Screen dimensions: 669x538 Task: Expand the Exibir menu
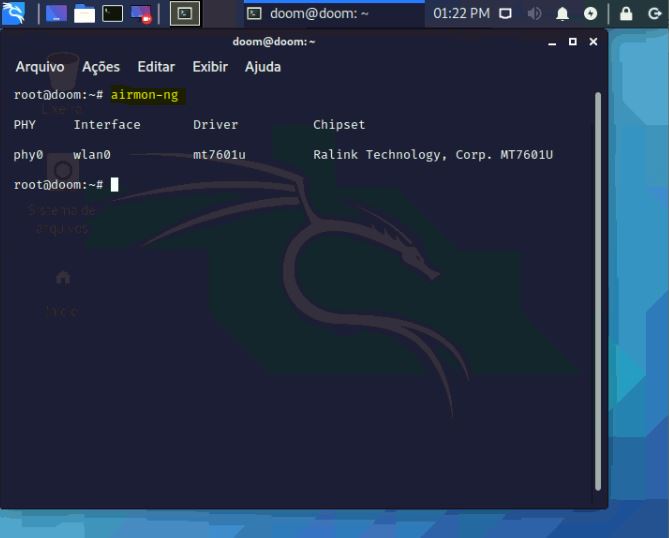pyautogui.click(x=210, y=67)
